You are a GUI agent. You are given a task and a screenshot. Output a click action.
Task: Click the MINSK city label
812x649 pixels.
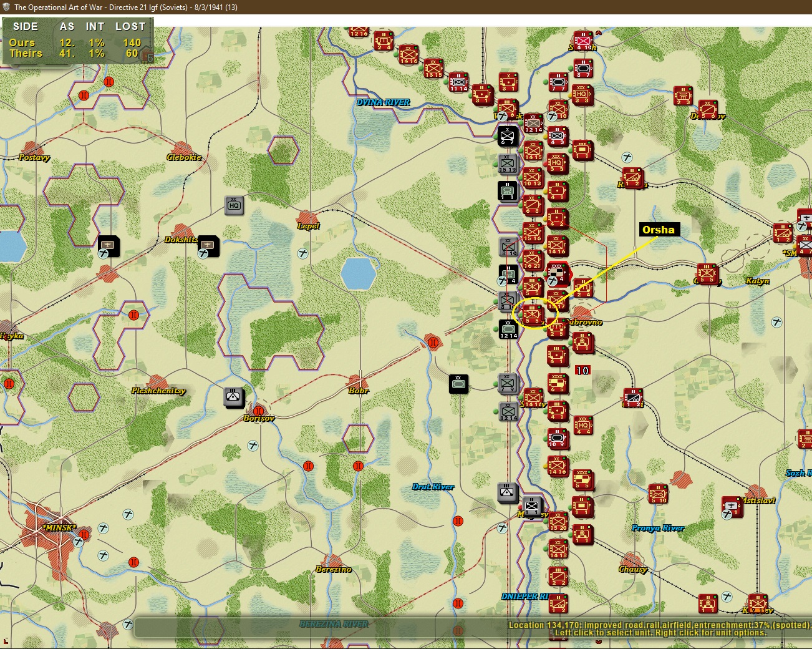pyautogui.click(x=59, y=528)
